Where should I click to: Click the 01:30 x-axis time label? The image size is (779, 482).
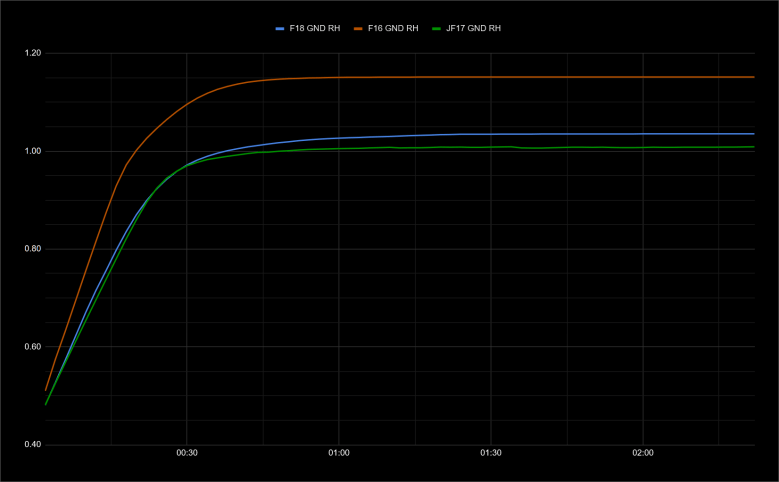(x=491, y=454)
